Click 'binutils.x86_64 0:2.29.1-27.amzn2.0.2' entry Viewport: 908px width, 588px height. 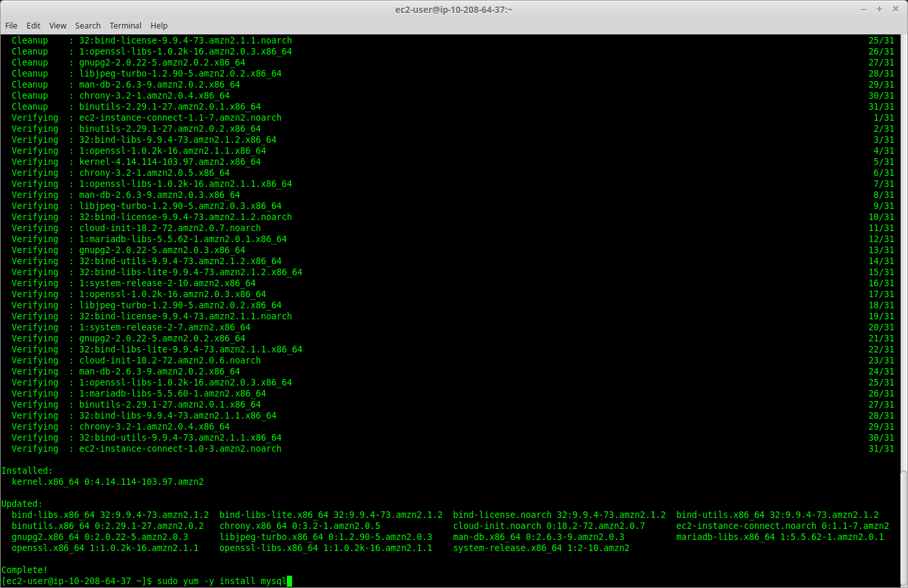point(108,526)
